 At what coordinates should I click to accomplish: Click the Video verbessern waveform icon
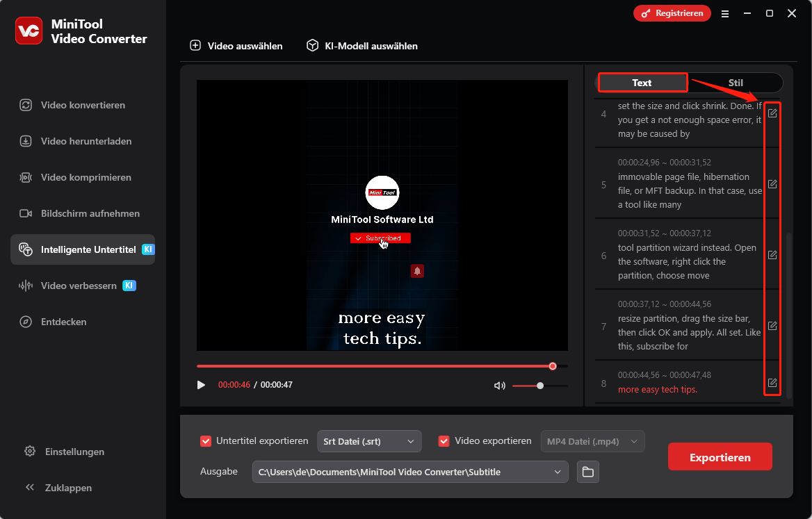tap(25, 286)
